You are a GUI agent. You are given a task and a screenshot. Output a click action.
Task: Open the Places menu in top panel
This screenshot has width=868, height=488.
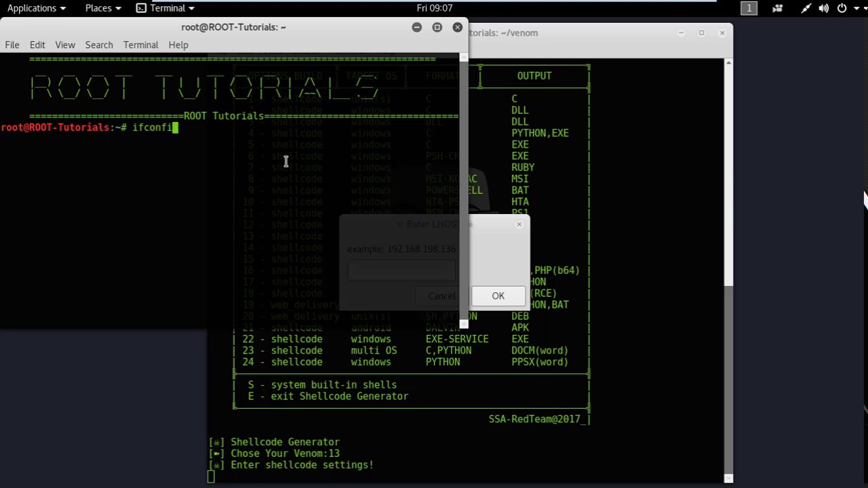tap(102, 8)
